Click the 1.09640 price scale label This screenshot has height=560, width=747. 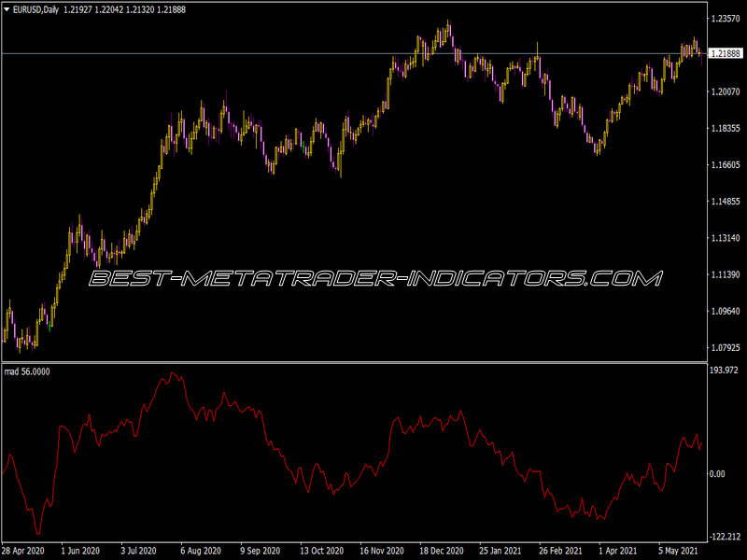click(x=726, y=311)
